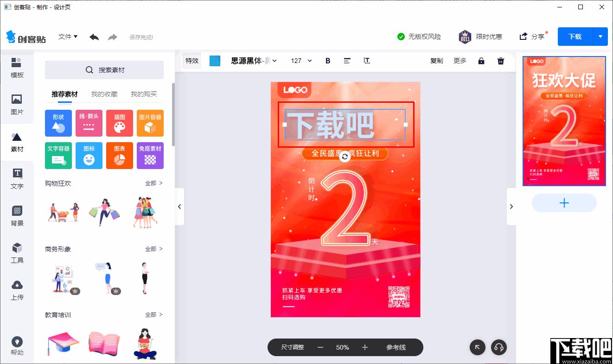Click the rotate handle below the text box
The width and height of the screenshot is (613, 364).
coord(345,157)
